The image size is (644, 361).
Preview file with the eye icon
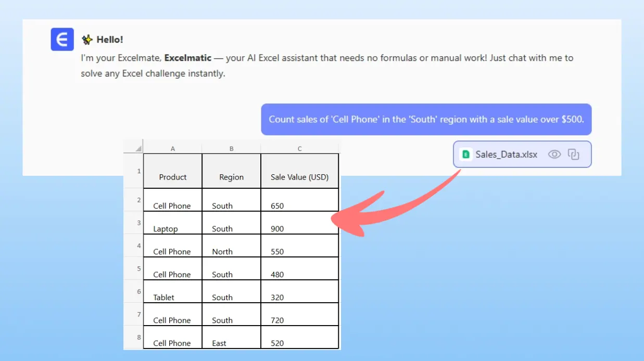click(554, 154)
